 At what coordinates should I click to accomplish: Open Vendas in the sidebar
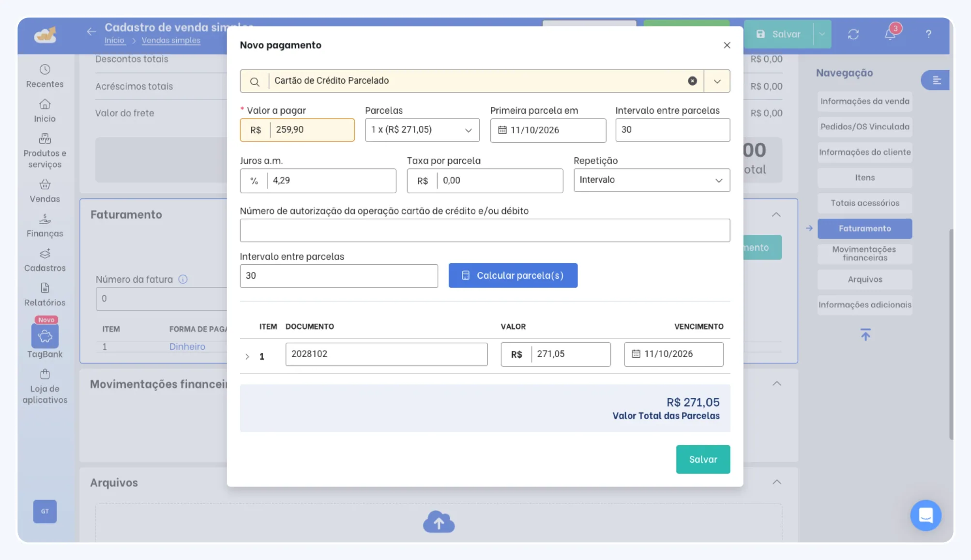pyautogui.click(x=45, y=191)
